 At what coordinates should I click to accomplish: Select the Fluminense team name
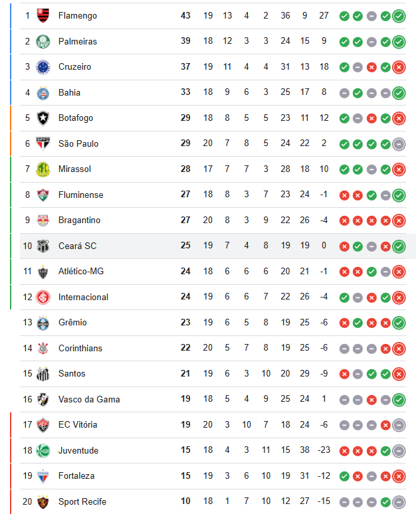click(80, 195)
